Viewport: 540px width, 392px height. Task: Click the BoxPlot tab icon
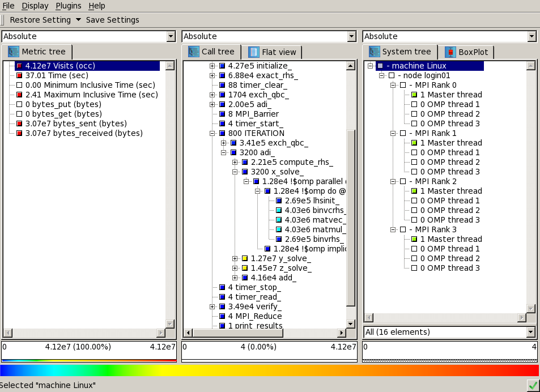click(x=450, y=52)
